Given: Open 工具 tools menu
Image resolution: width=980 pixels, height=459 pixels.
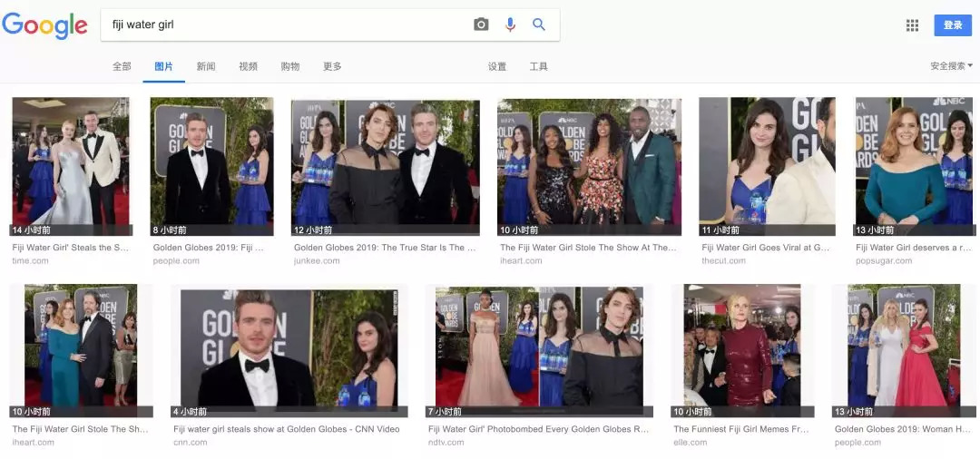Looking at the screenshot, I should click(539, 67).
